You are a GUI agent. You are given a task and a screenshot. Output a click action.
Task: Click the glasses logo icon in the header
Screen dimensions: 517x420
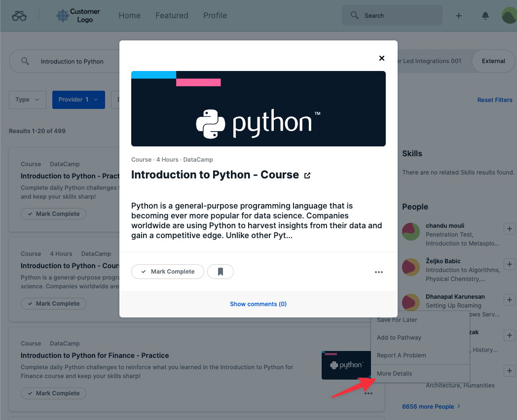click(19, 15)
